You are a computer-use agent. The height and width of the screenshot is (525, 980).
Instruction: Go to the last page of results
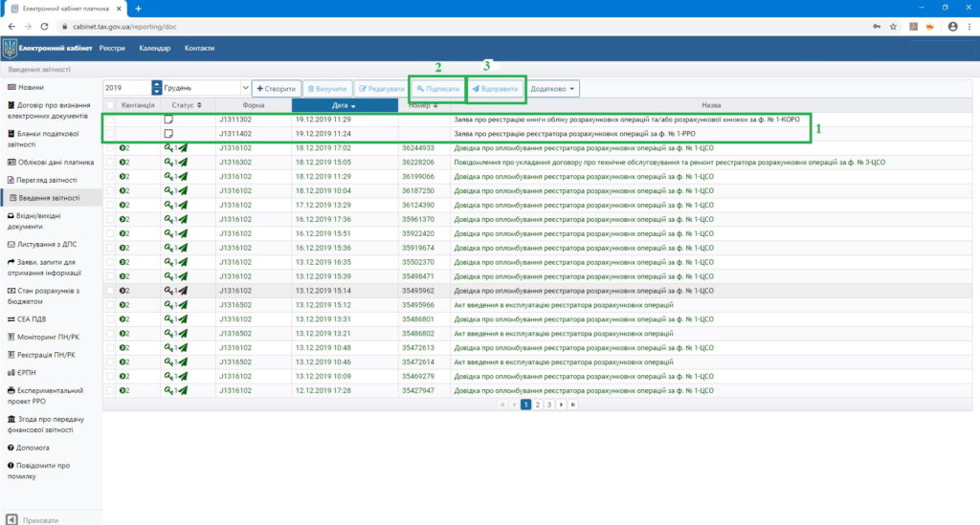pos(572,405)
